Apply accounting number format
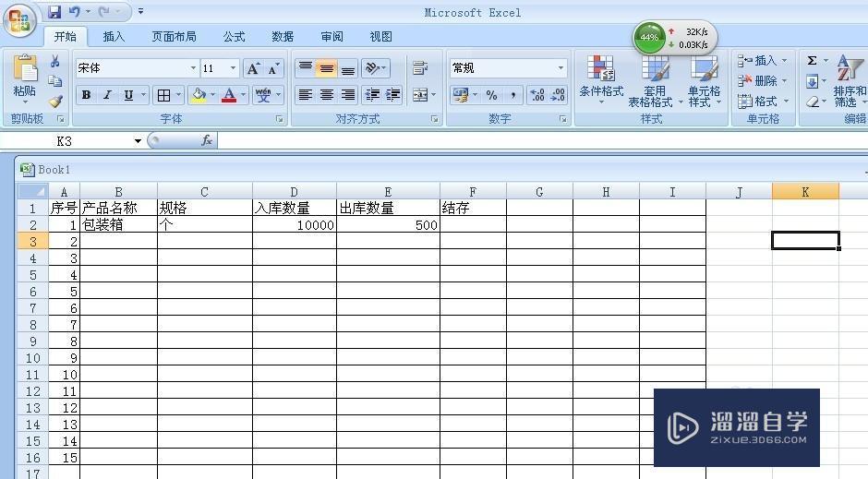868x479 pixels. [x=460, y=95]
